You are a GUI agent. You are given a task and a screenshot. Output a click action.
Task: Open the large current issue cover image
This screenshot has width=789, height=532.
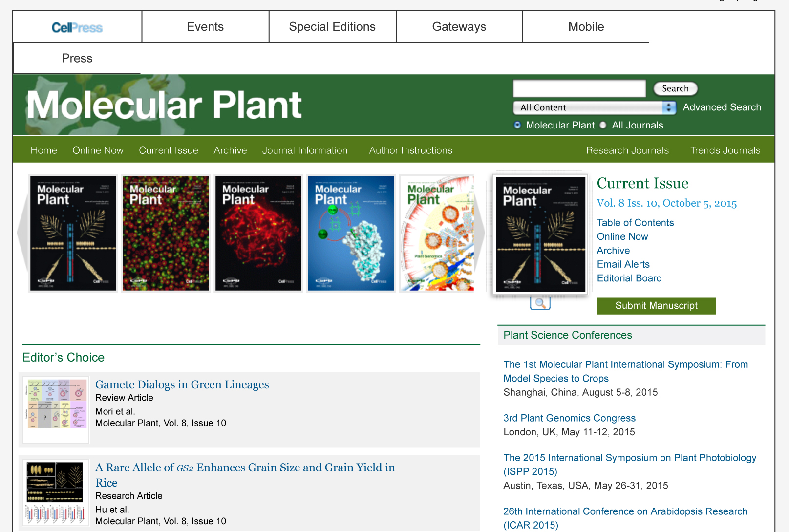click(540, 234)
